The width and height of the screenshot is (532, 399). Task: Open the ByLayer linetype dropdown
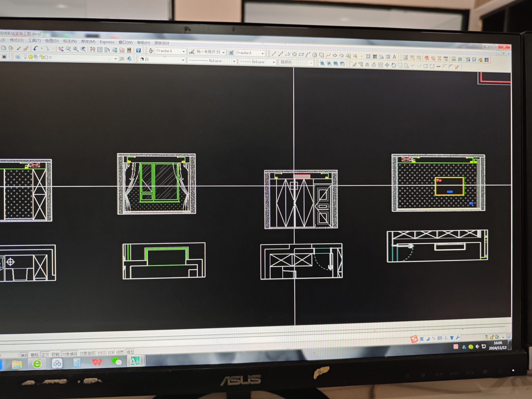[234, 61]
